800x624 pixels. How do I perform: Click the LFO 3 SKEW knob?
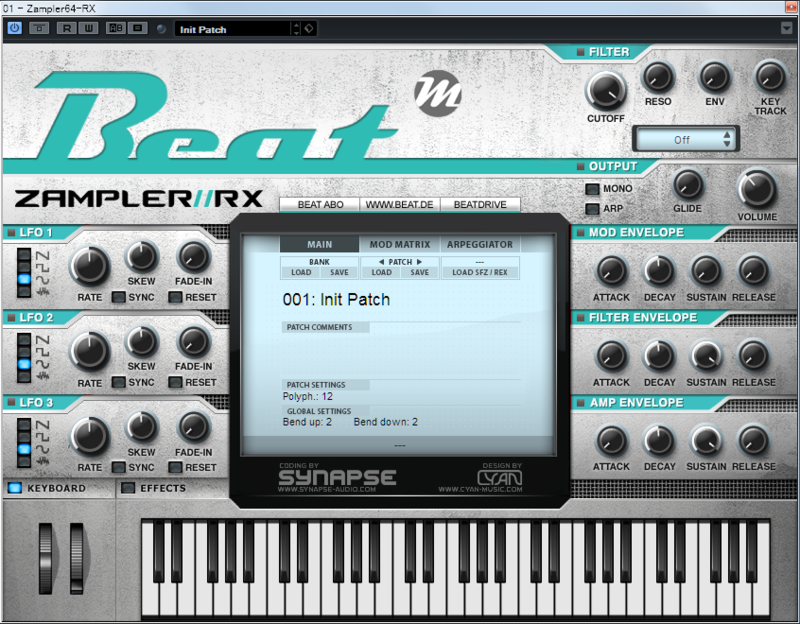pos(141,427)
